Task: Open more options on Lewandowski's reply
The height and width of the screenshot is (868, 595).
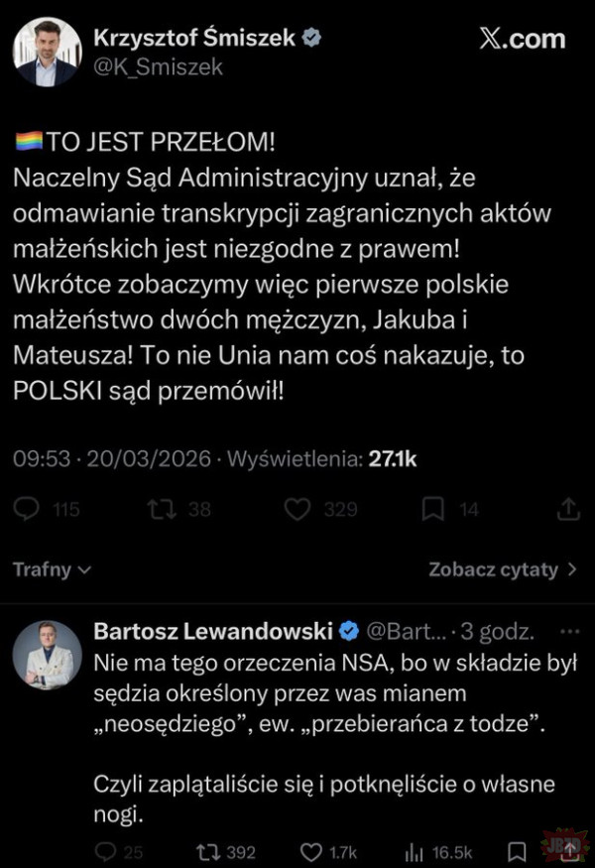Action: [x=568, y=631]
